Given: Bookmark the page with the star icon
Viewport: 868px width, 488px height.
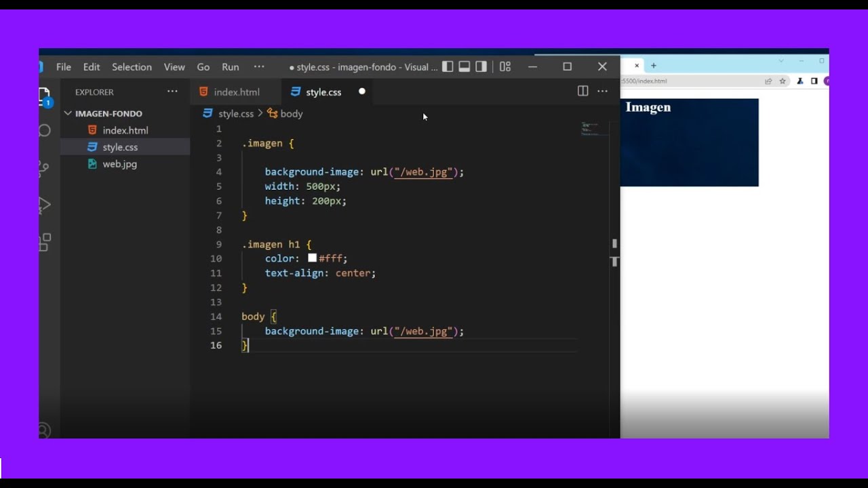Looking at the screenshot, I should [x=783, y=81].
